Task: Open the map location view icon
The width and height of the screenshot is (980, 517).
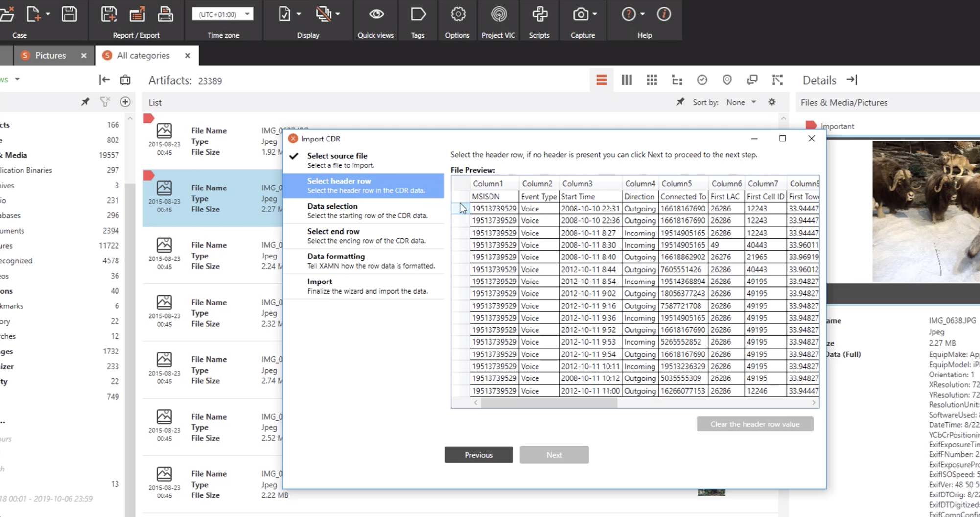Action: click(727, 80)
